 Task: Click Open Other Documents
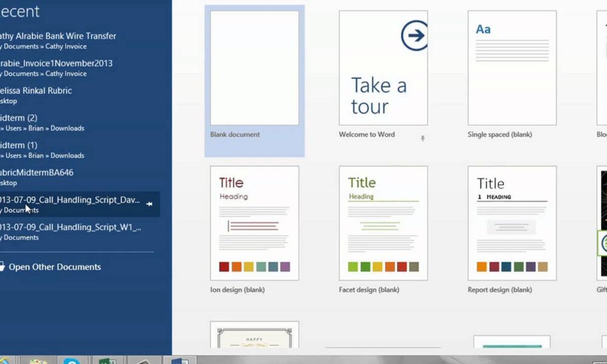55,267
